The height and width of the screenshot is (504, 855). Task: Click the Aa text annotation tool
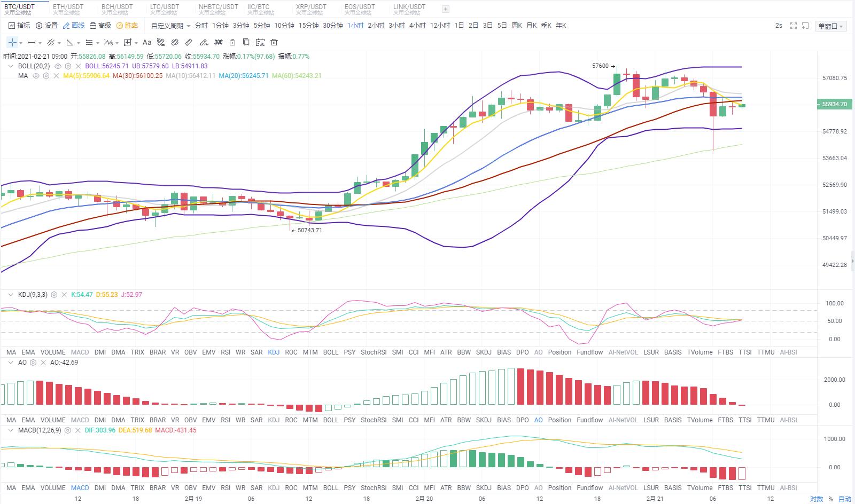(147, 42)
